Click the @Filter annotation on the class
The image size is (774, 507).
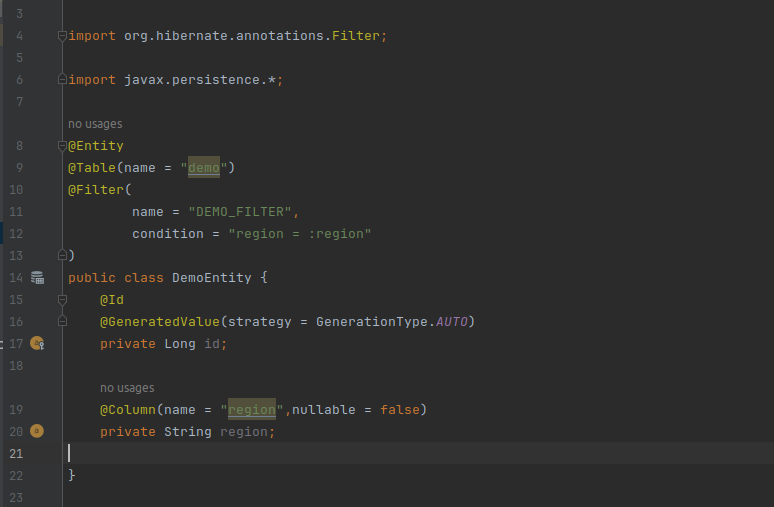coord(96,190)
